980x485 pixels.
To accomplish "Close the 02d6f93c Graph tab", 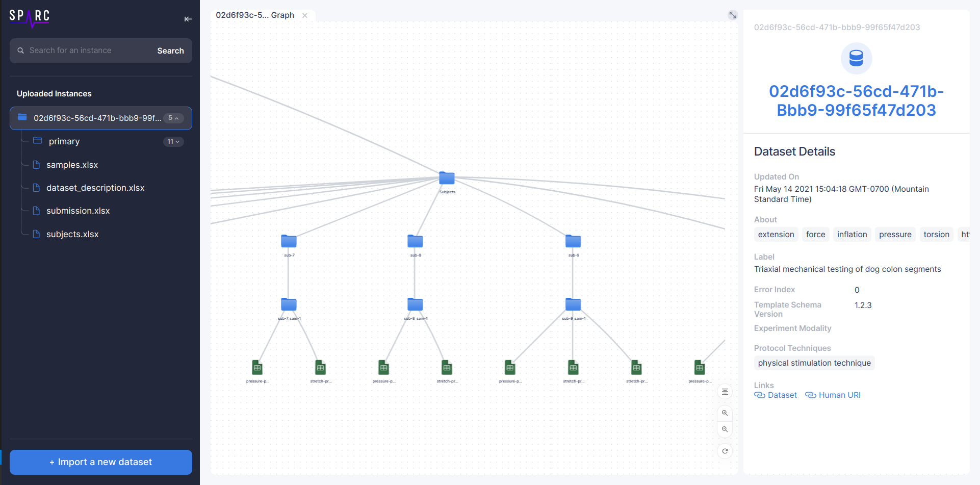I will 304,15.
